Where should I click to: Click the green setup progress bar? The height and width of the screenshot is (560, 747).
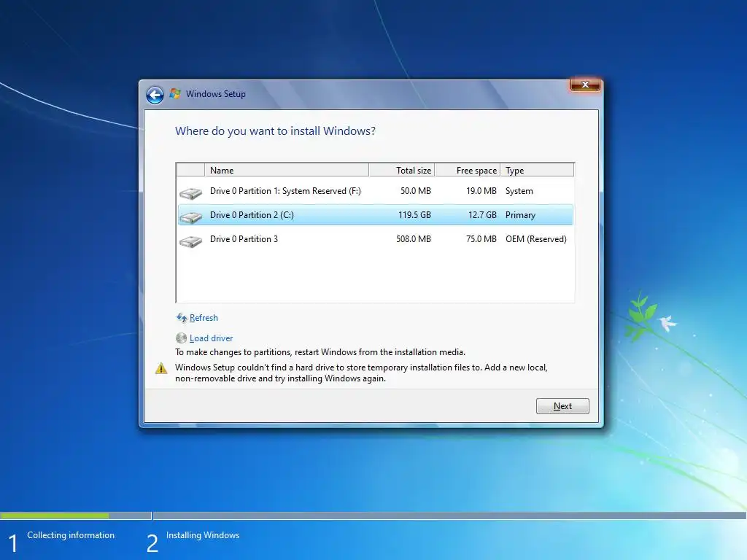tap(54, 516)
